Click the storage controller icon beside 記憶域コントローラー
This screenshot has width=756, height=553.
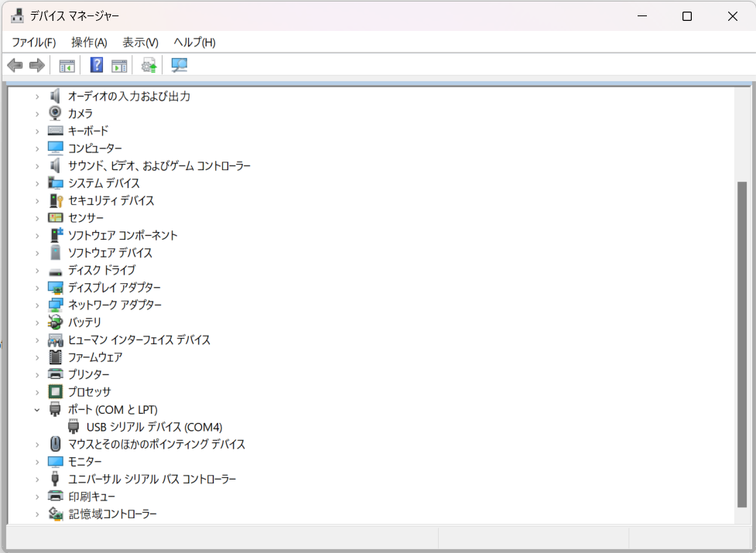point(56,514)
